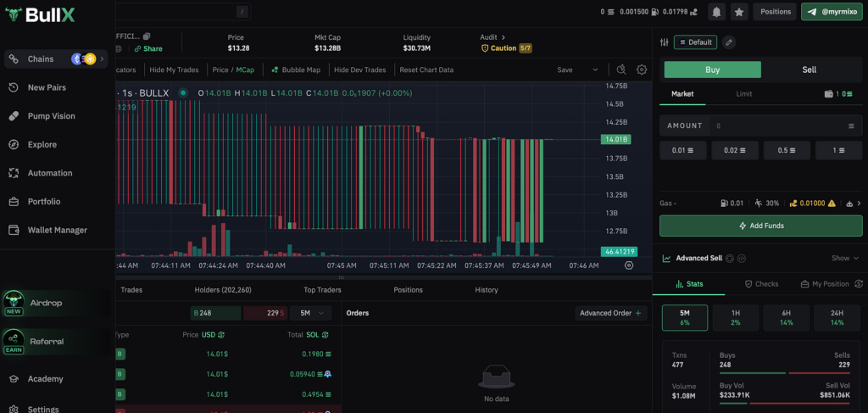Viewport: 868px width, 413px height.
Task: Switch to the Limit order tab
Action: [744, 94]
